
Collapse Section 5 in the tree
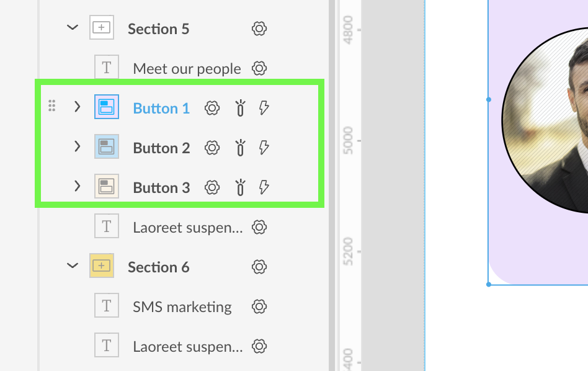pyautogui.click(x=73, y=28)
